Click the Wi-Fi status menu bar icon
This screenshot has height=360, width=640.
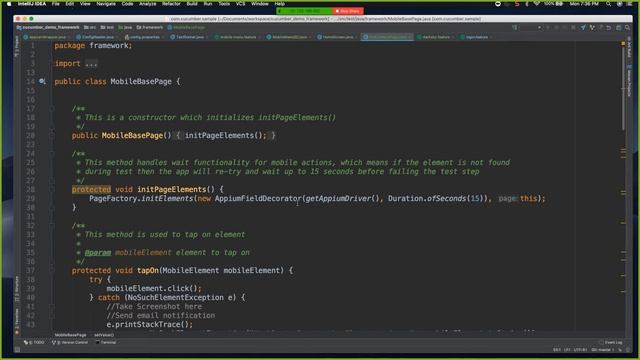[x=537, y=4]
